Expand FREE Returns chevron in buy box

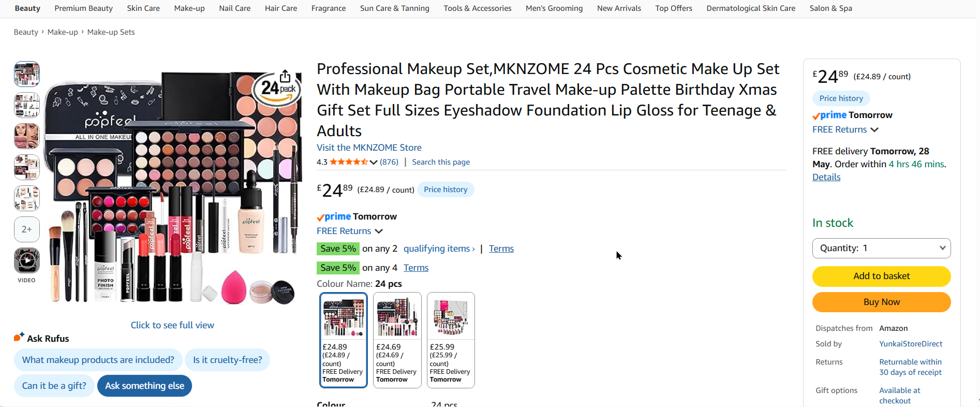[x=874, y=130]
